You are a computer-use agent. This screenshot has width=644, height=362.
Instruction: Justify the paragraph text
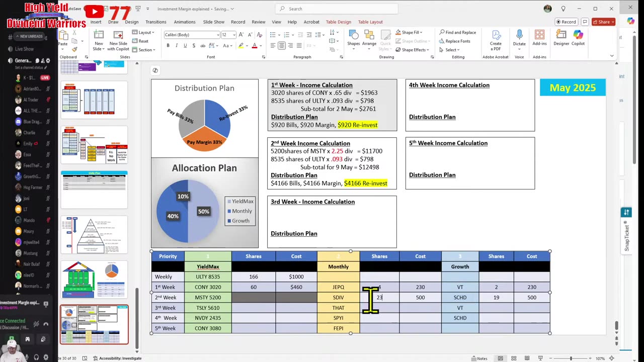coord(299,46)
